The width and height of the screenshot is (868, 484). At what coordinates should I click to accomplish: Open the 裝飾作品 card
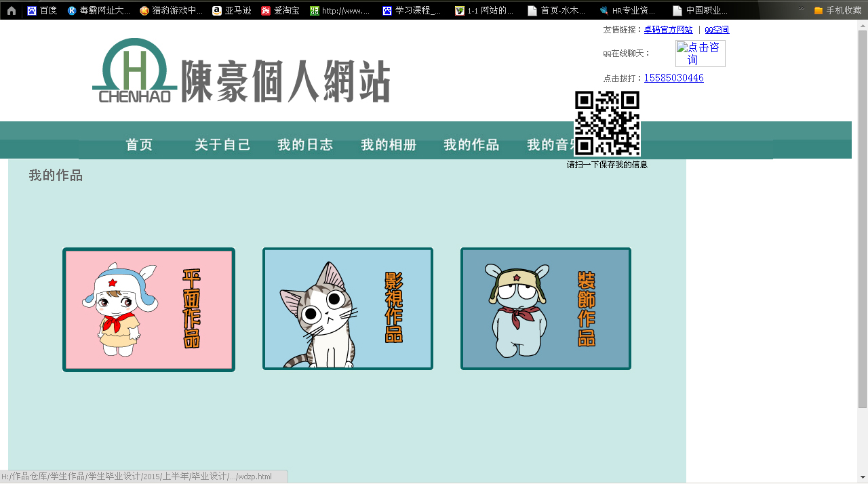[546, 309]
